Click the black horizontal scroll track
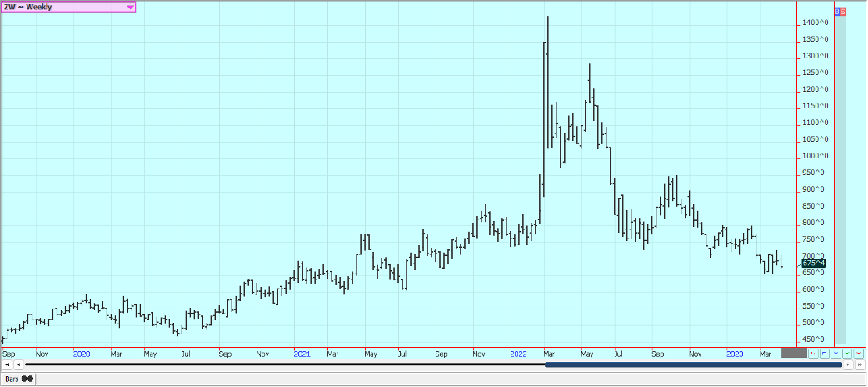Screen dimensions: 868x387 click(285, 364)
